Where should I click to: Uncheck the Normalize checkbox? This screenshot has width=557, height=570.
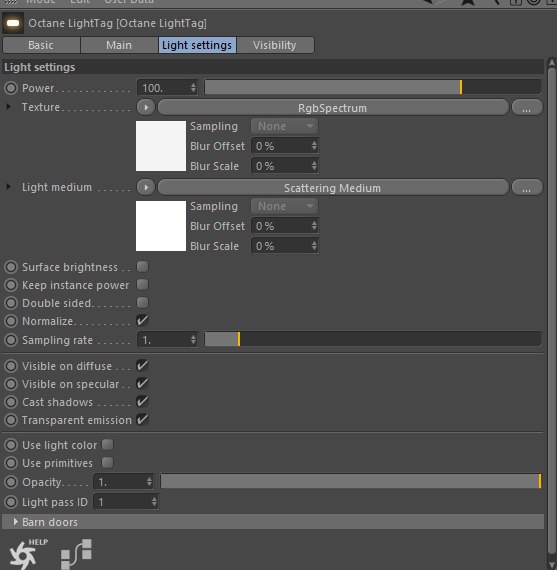143,320
